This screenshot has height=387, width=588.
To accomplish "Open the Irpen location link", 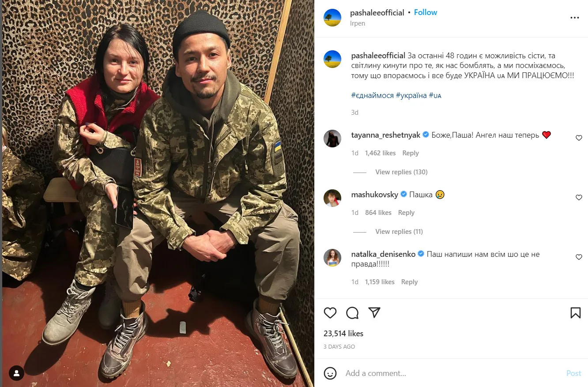I will [358, 23].
